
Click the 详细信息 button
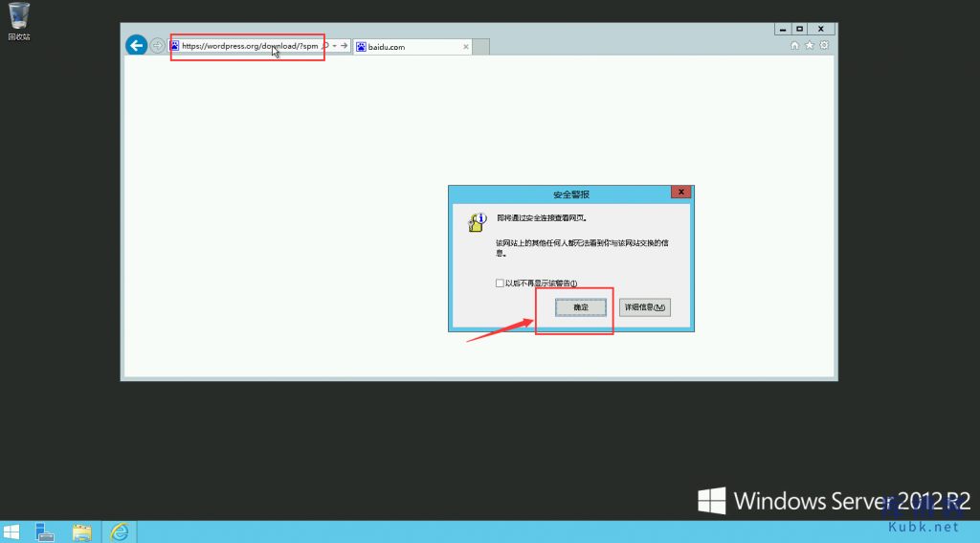tap(644, 307)
